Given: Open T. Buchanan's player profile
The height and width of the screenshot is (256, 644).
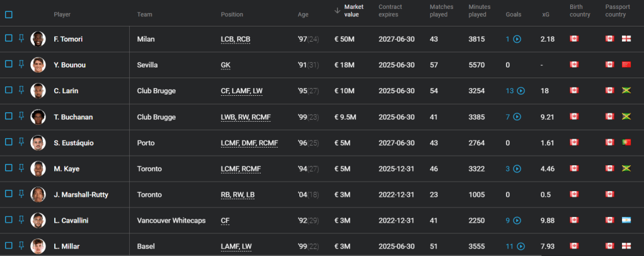Looking at the screenshot, I should coord(74,117).
